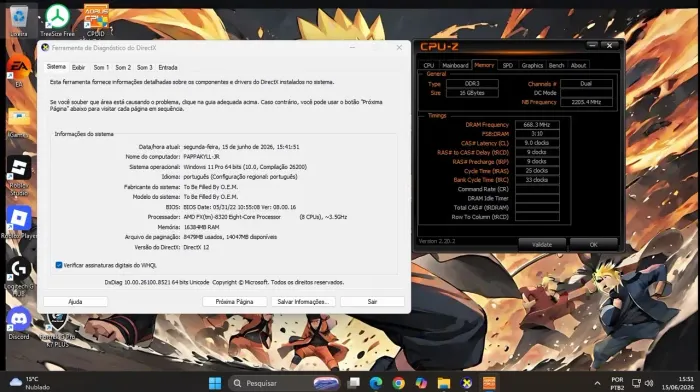Open the weather widget showing 15°C Nublado

tap(29, 383)
